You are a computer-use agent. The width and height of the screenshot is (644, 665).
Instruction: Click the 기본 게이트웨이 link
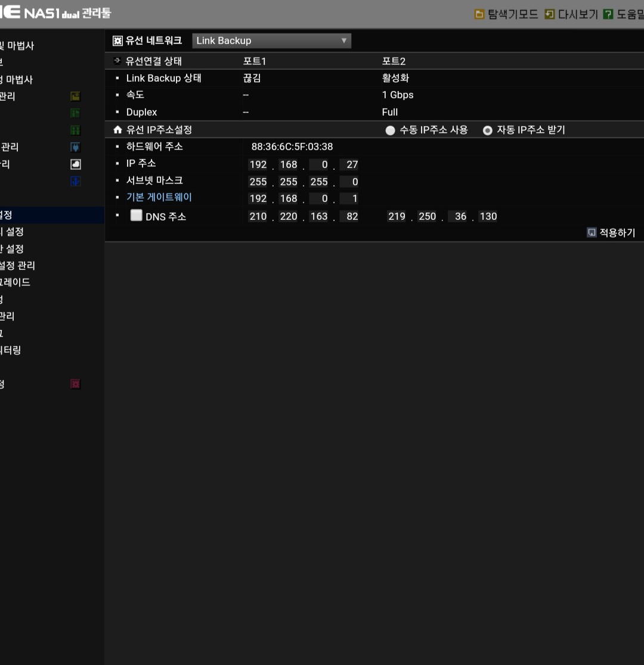pyautogui.click(x=159, y=197)
